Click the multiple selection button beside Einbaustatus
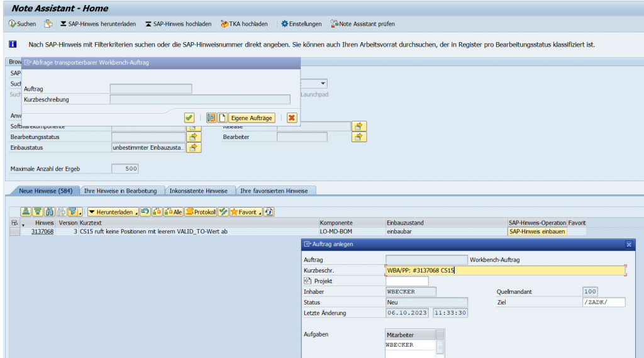 coord(195,148)
